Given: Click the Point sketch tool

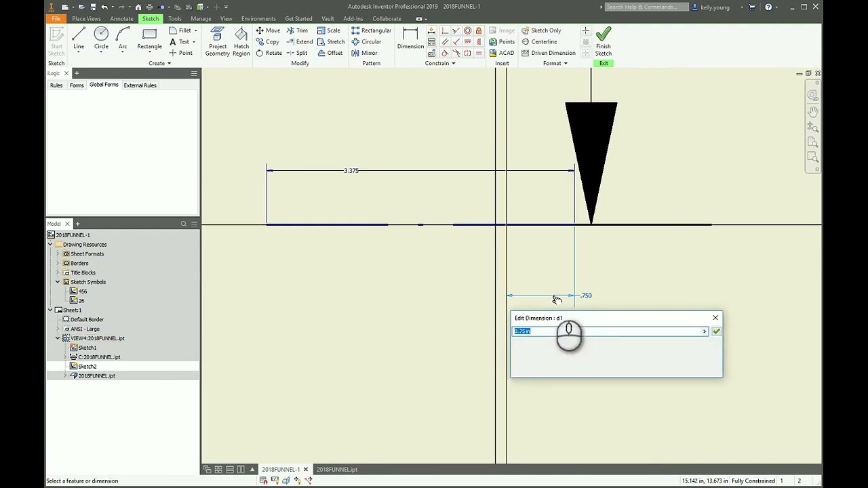Looking at the screenshot, I should tap(180, 53).
